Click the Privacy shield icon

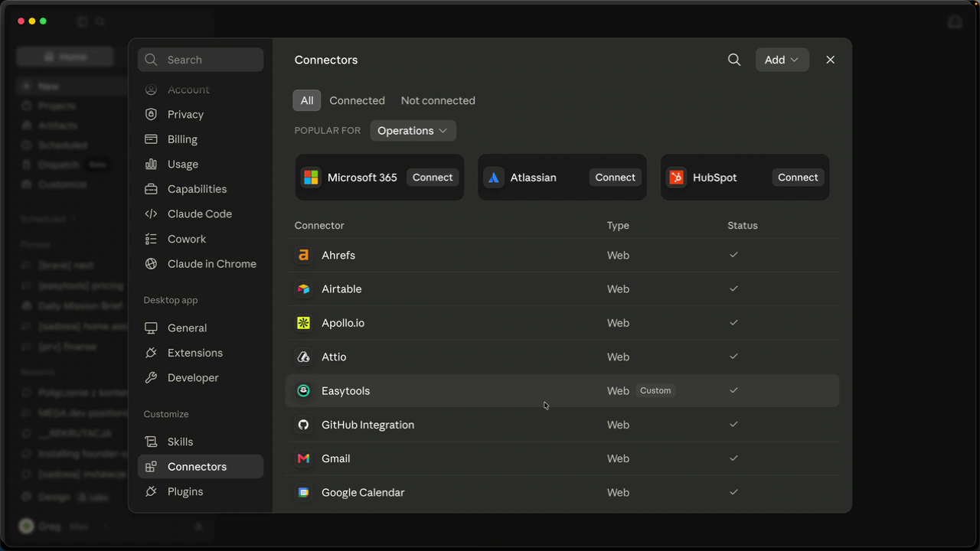(x=151, y=114)
